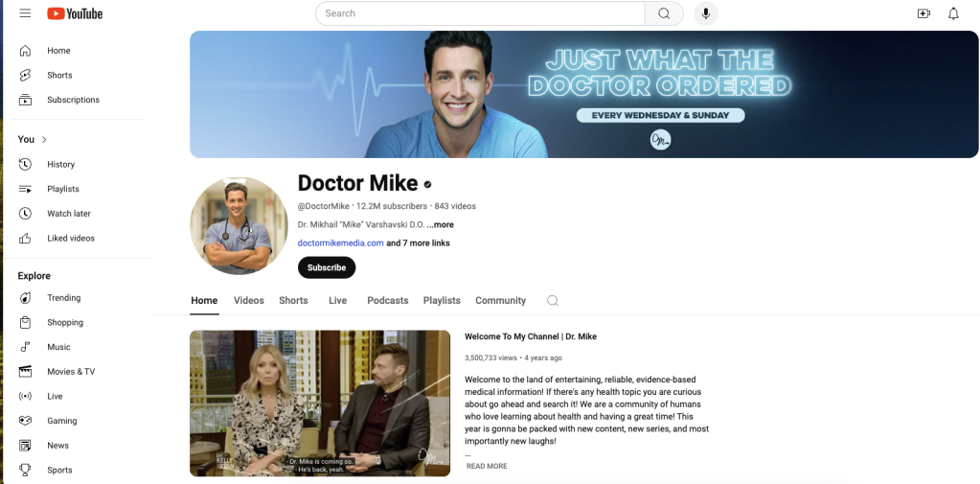Click the @DoctorMike handle text
The height and width of the screenshot is (484, 980).
(x=323, y=206)
